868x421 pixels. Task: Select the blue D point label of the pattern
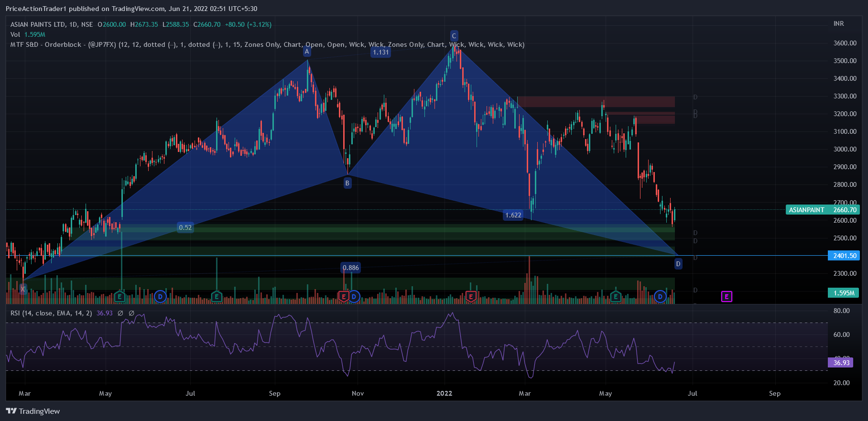coord(678,264)
